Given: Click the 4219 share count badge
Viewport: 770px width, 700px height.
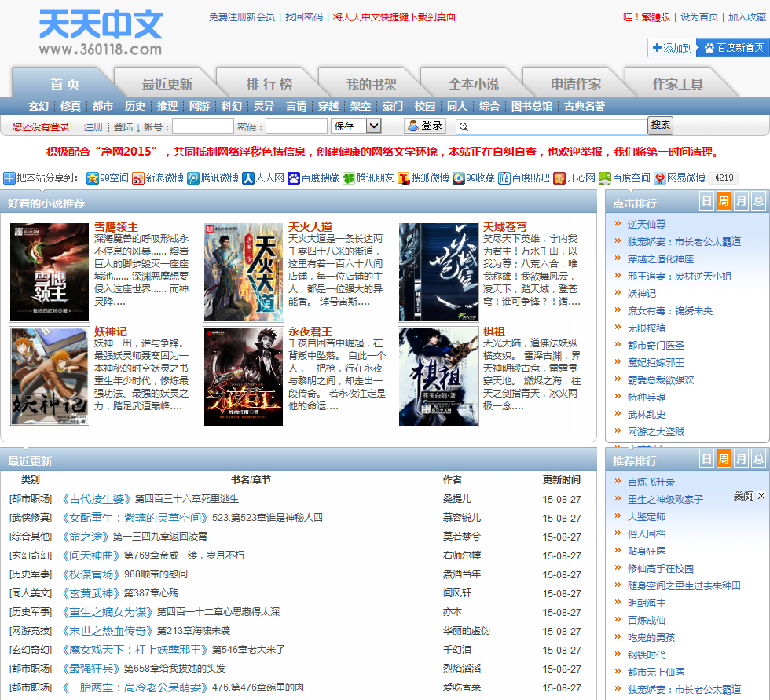Looking at the screenshot, I should point(724,178).
